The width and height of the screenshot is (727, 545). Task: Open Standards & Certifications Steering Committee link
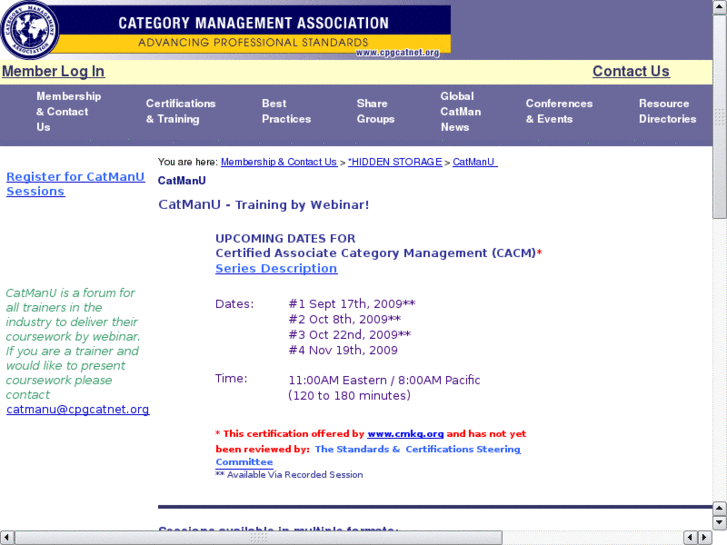[x=368, y=455]
